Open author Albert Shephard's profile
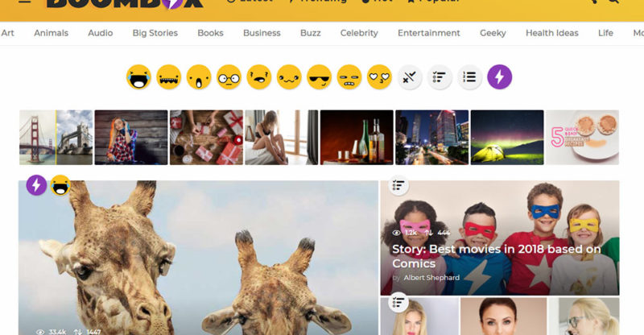The height and width of the screenshot is (335, 644). coord(431,278)
